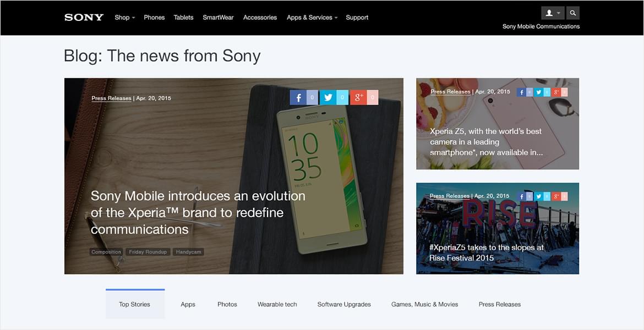This screenshot has width=644, height=330.
Task: Open the Xperia brand evolution article headline
Action: [198, 212]
